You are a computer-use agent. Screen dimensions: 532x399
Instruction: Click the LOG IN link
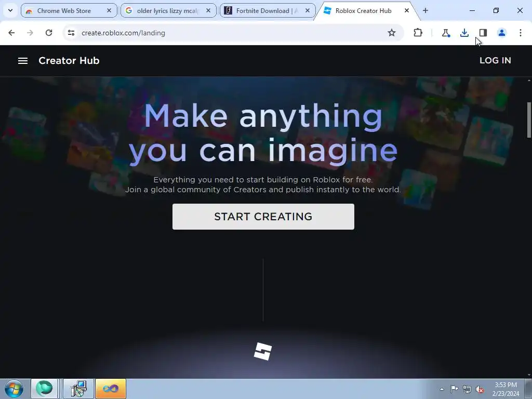click(x=495, y=60)
